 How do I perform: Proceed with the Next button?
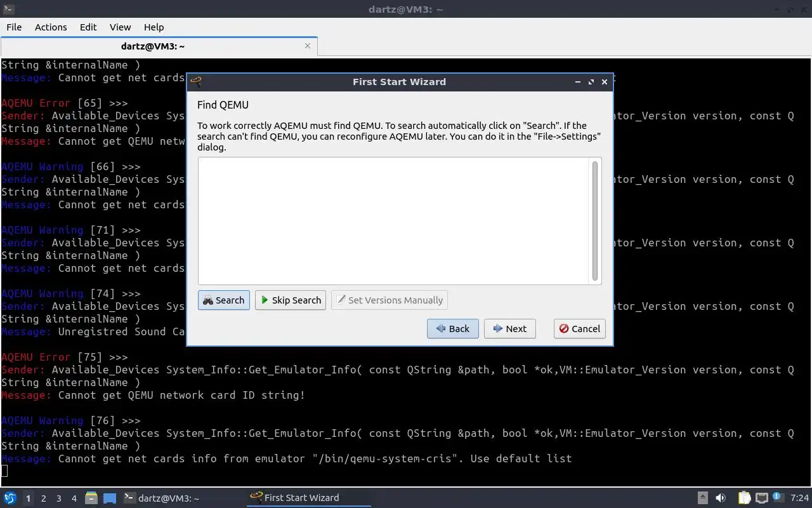(510, 329)
